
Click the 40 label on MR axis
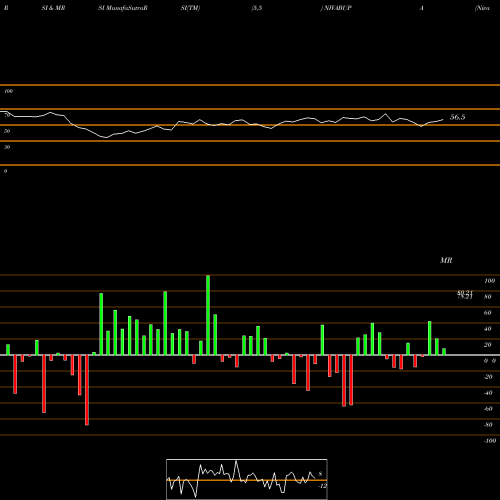pos(488,329)
